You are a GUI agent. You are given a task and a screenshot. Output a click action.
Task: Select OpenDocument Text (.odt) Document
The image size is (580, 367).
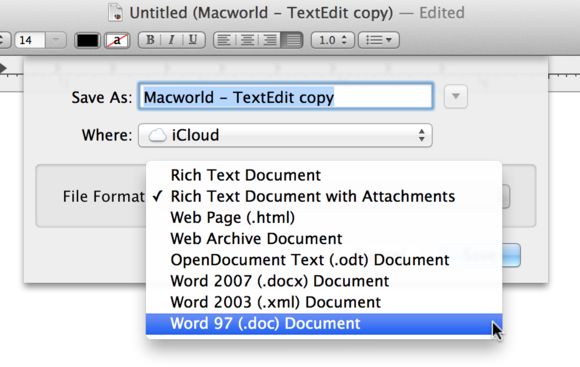(324, 260)
